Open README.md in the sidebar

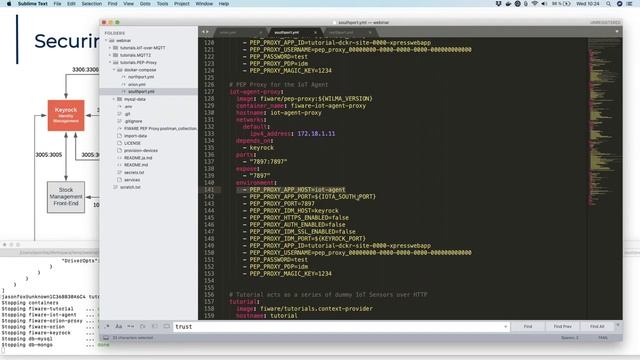click(136, 165)
